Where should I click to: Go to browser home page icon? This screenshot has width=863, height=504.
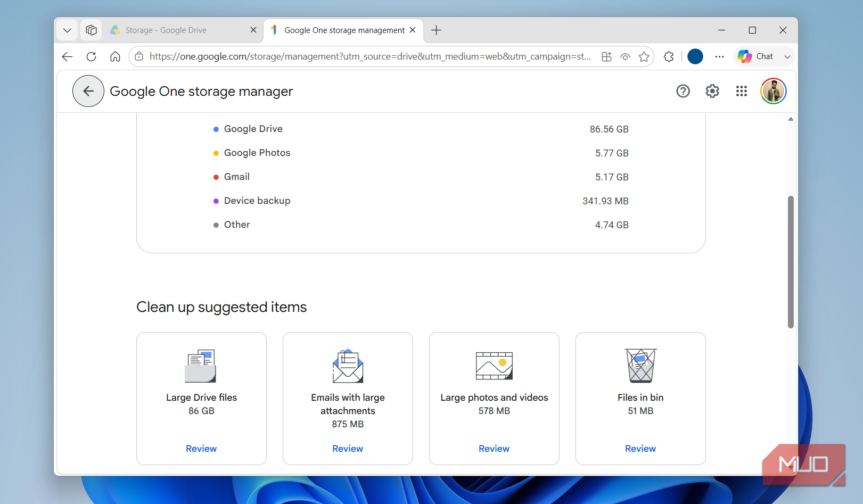tap(115, 56)
